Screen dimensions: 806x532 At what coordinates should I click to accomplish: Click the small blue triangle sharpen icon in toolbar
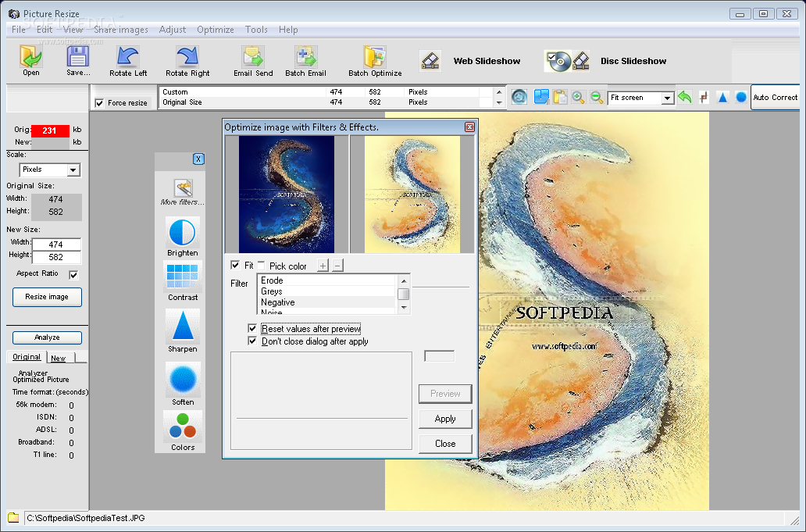(722, 97)
